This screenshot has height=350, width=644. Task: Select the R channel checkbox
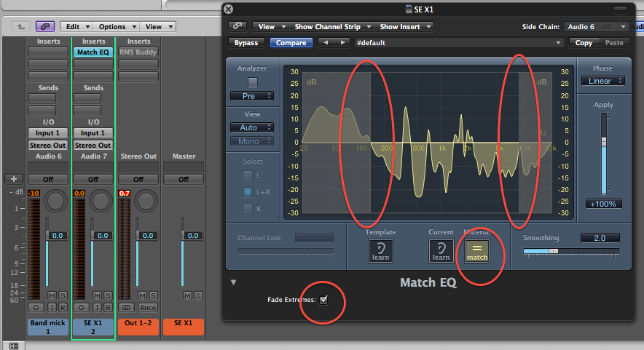coord(248,208)
